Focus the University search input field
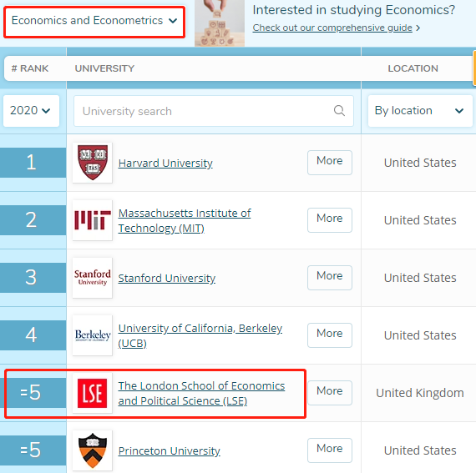Viewport: 476px width, 473px height. [214, 111]
